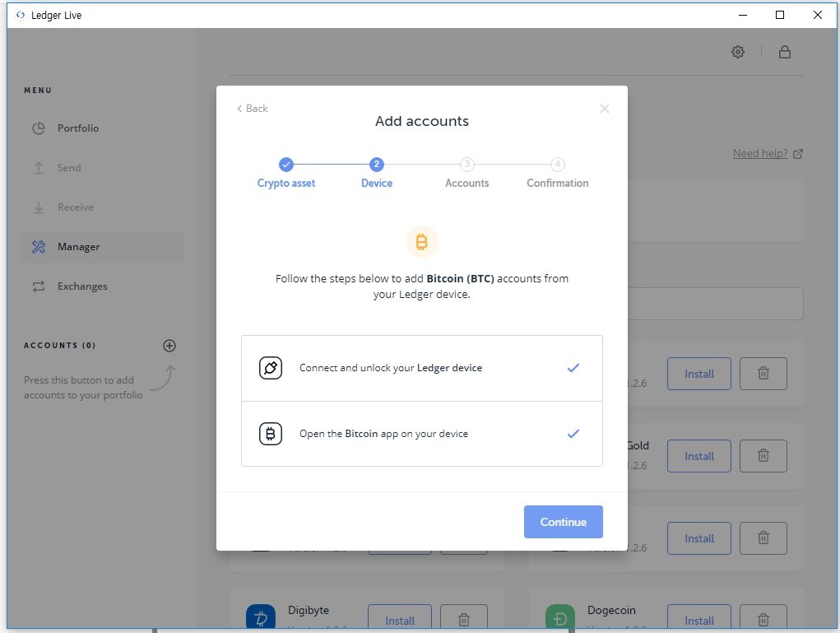Click checkmark beside Open the Bitcoin app row
The image size is (840, 633).
coord(573,434)
